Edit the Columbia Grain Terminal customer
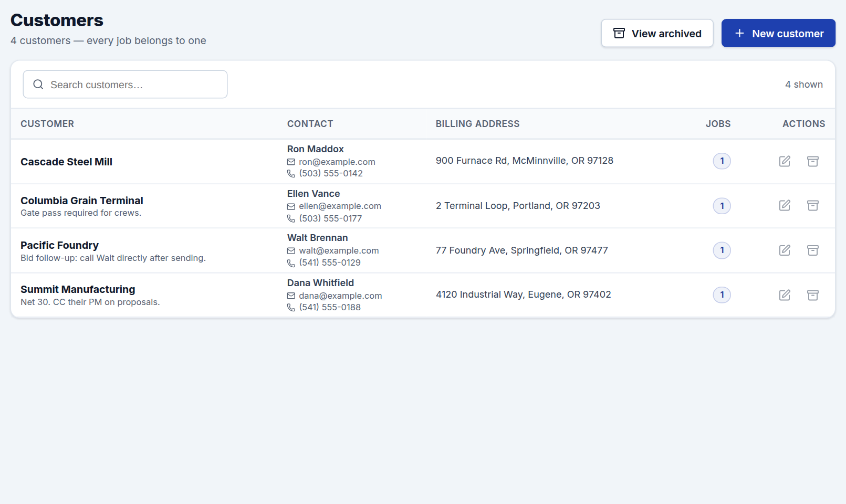The image size is (846, 504). click(x=785, y=205)
